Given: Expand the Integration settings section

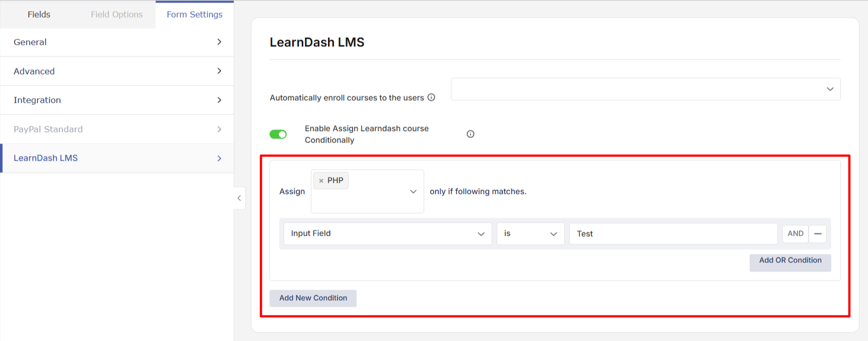Looking at the screenshot, I should click(x=117, y=100).
